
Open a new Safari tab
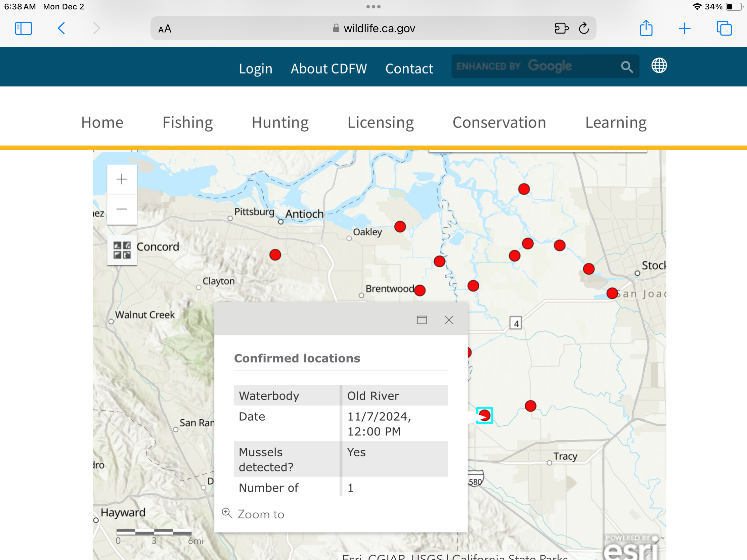(x=684, y=28)
